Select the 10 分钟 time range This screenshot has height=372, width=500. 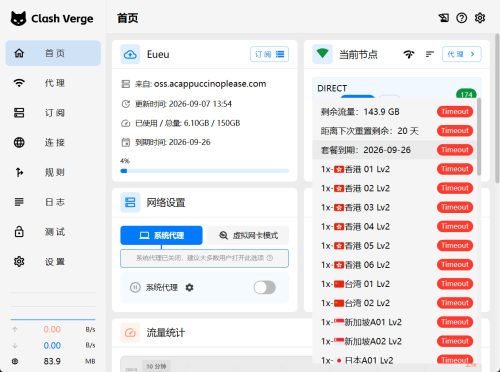(156, 366)
